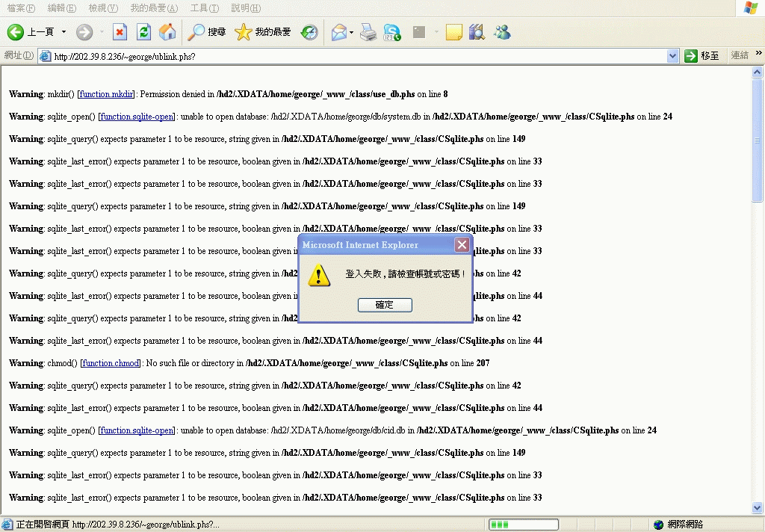Click the 連結 links toolbar label

click(740, 55)
